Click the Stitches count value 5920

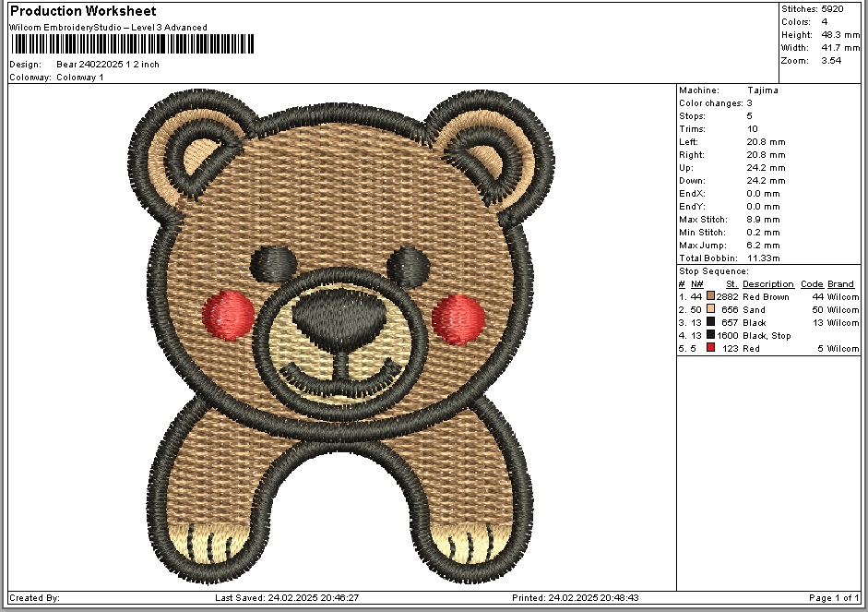pos(832,7)
